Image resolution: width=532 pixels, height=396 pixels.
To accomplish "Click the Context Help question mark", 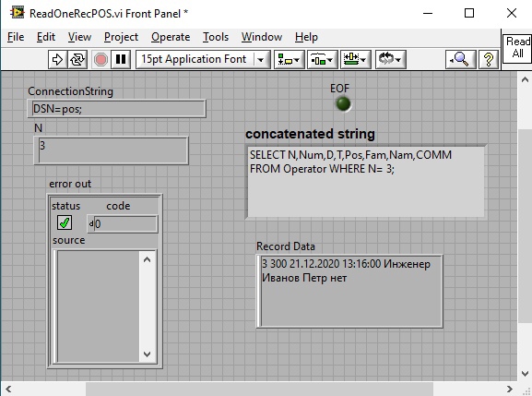I will click(x=489, y=59).
